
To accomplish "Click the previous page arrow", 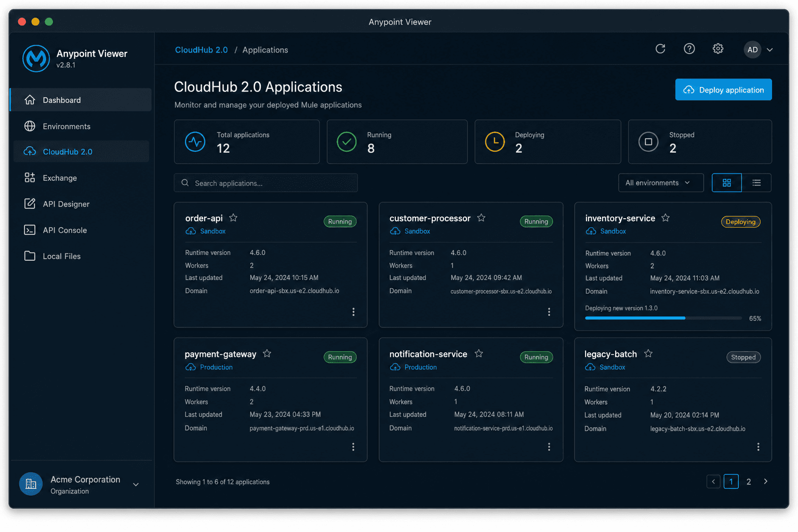I will [x=713, y=482].
